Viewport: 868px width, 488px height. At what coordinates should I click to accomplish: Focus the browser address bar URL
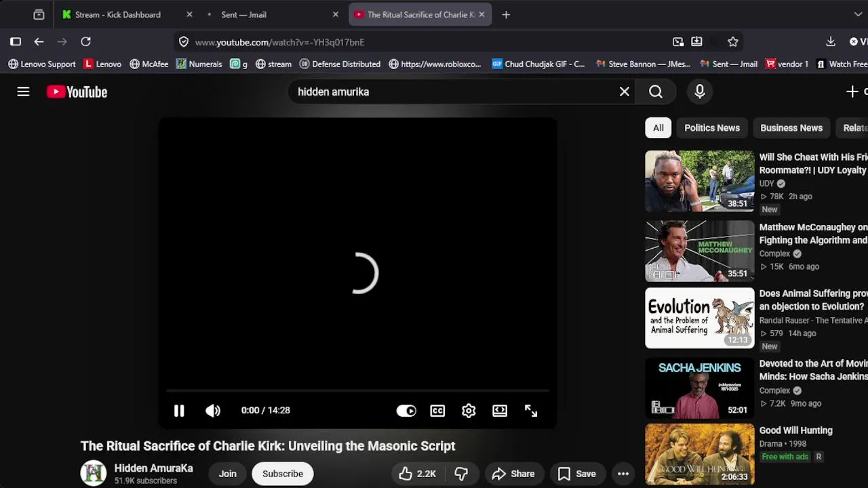pos(279,42)
